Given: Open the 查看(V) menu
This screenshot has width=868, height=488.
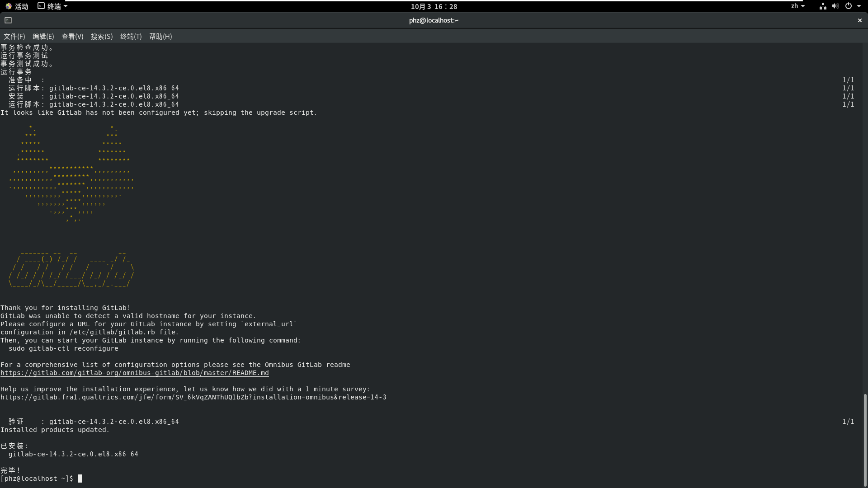Looking at the screenshot, I should coord(72,37).
